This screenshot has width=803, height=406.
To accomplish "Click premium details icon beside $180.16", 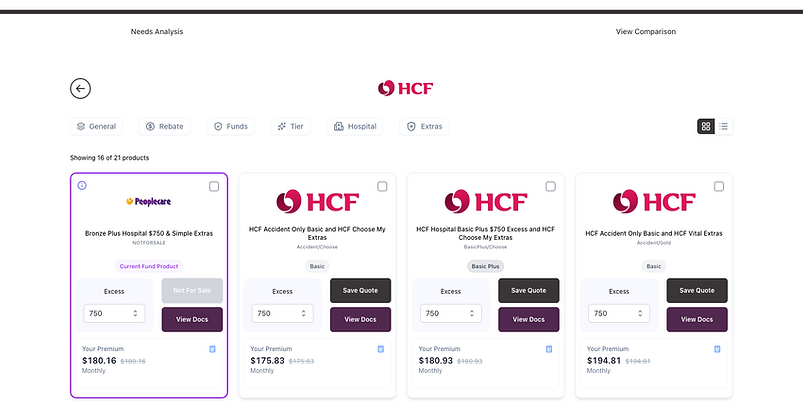I will pyautogui.click(x=213, y=349).
